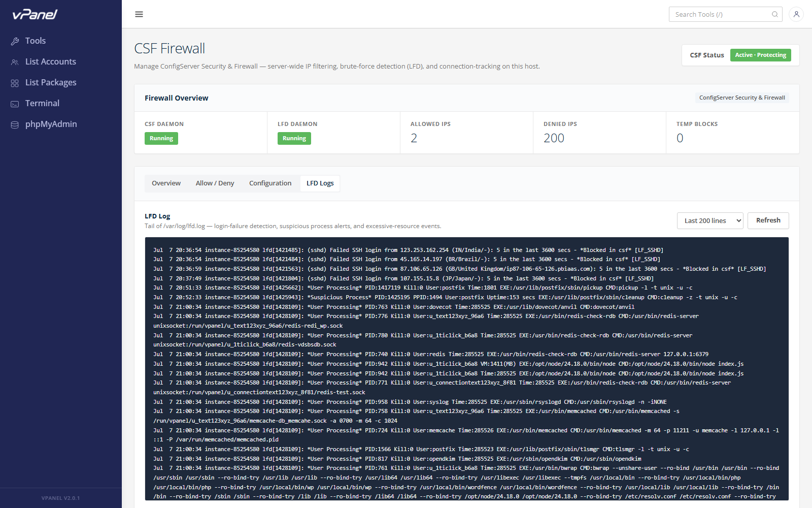Click the Suspicious Process log line
This screenshot has width=812, height=508.
[x=445, y=297]
